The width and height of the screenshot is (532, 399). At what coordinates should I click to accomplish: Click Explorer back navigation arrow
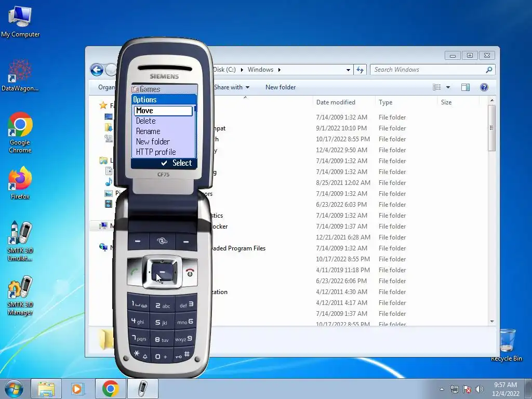[97, 70]
